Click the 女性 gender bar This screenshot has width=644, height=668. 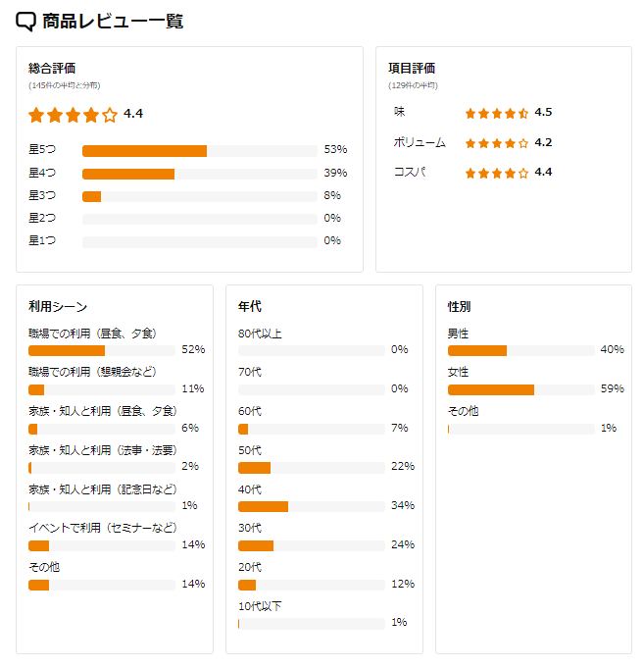point(521,389)
